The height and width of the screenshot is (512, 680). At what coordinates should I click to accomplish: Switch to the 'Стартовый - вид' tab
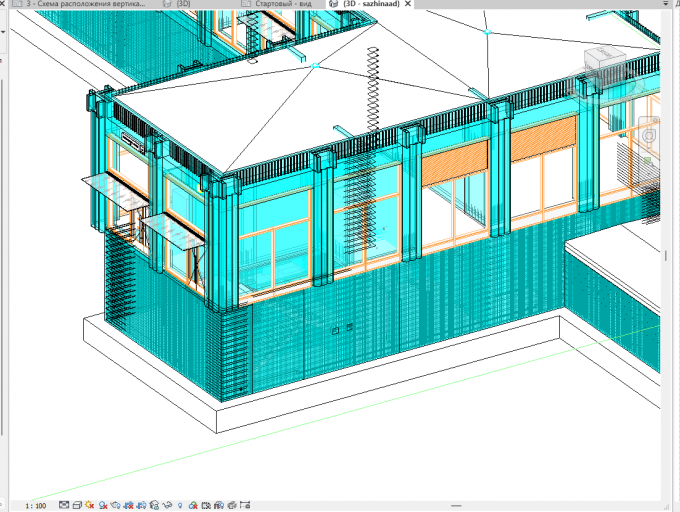click(283, 4)
